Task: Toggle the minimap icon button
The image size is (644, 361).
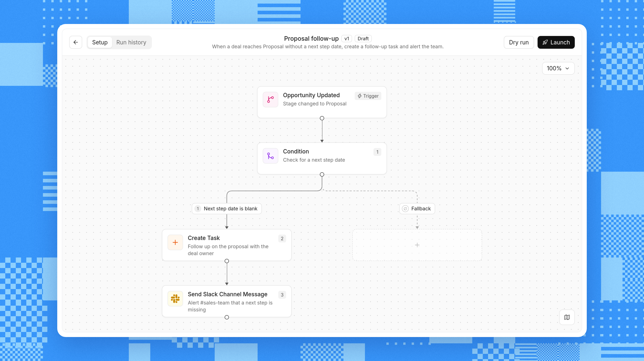Action: tap(567, 317)
